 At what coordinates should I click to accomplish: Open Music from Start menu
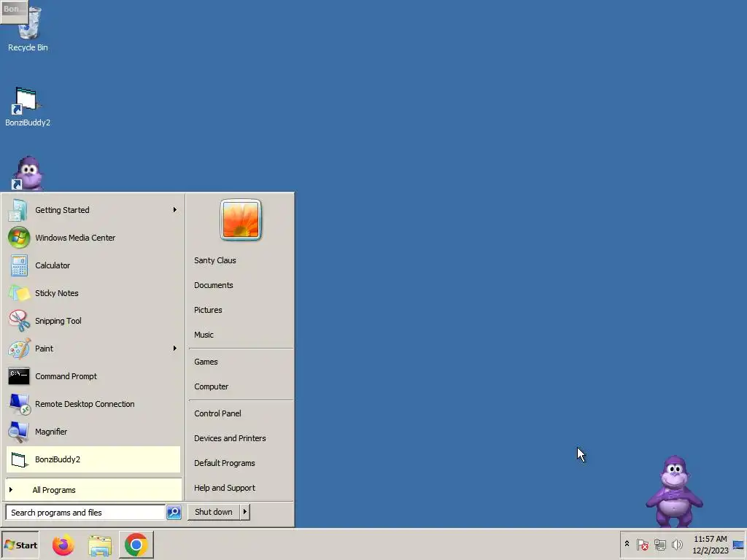pyautogui.click(x=204, y=335)
